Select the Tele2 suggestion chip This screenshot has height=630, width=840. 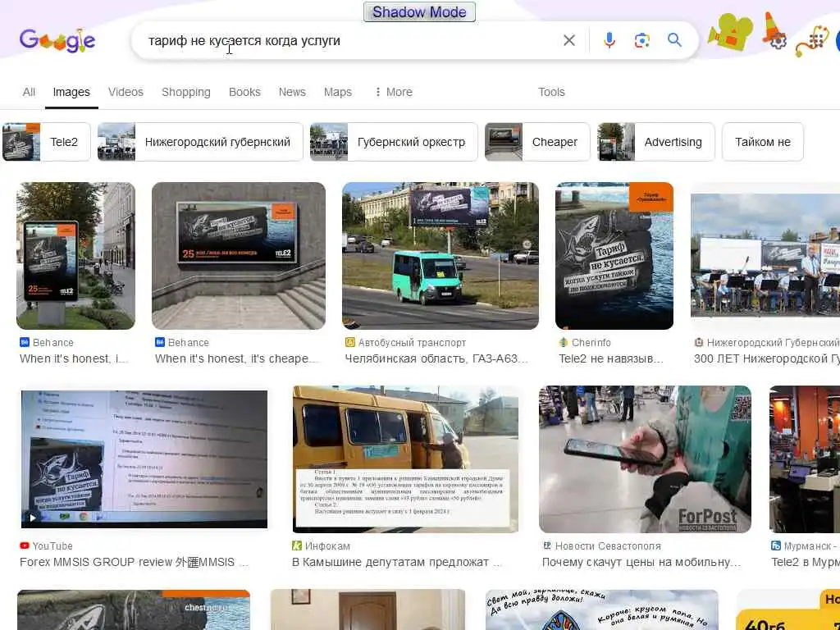pyautogui.click(x=47, y=142)
